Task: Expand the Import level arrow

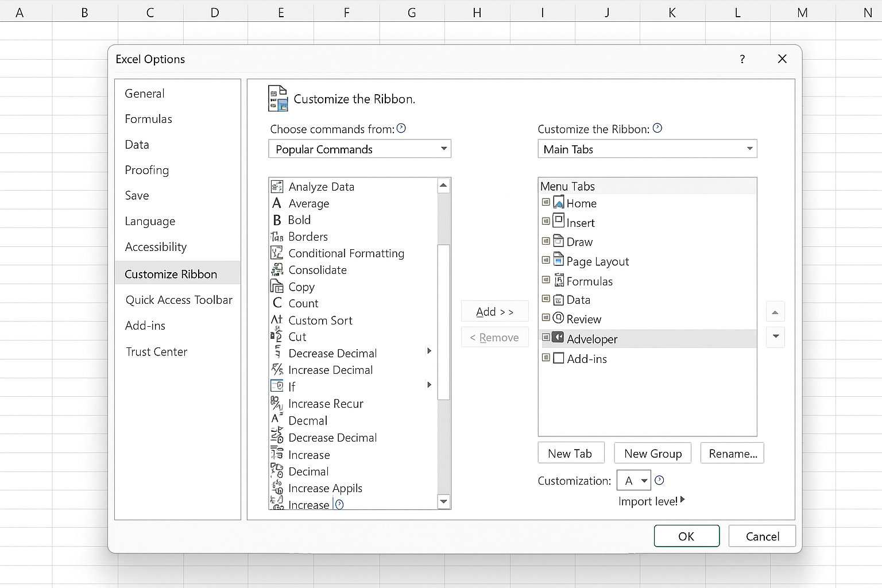Action: (682, 500)
